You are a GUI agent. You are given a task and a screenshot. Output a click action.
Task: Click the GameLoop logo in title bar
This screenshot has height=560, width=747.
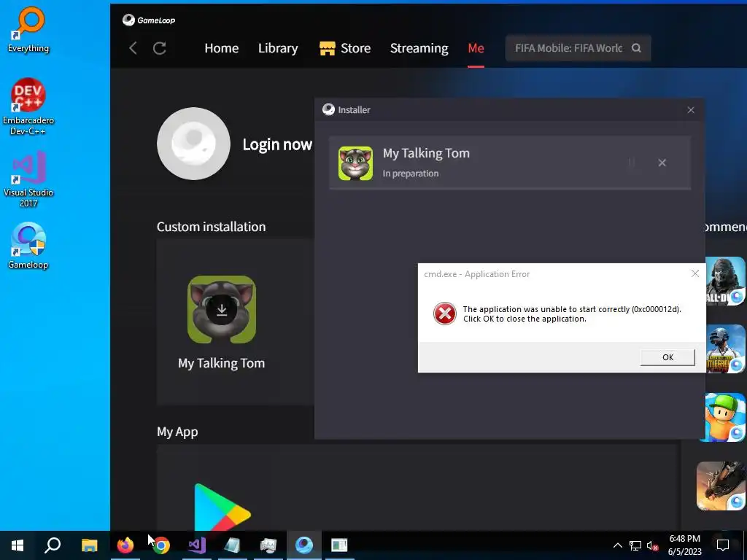pos(149,20)
